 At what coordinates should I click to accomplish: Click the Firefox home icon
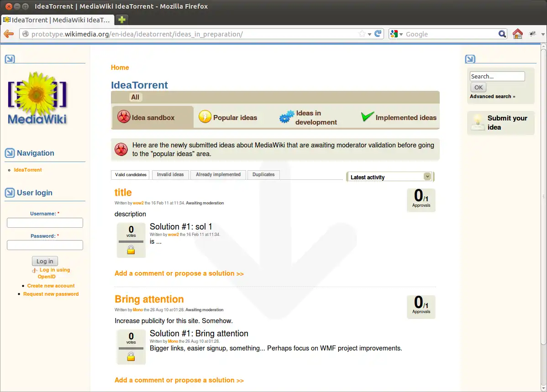[x=518, y=33]
